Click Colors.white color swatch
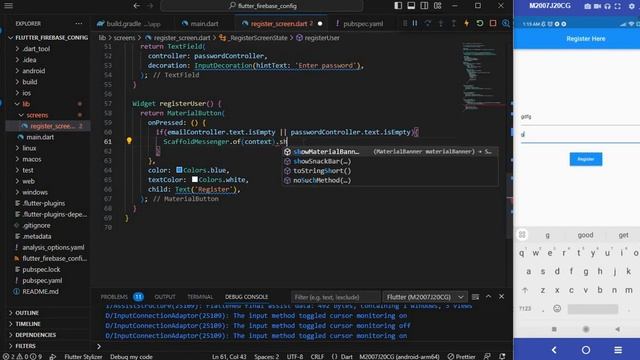Screen dimensions: 640x360 click(x=195, y=179)
